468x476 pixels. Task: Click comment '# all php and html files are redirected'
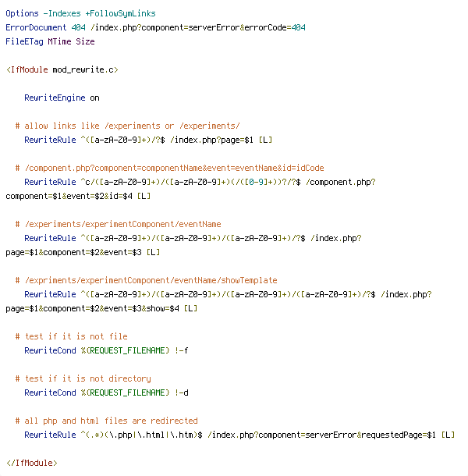point(106,421)
